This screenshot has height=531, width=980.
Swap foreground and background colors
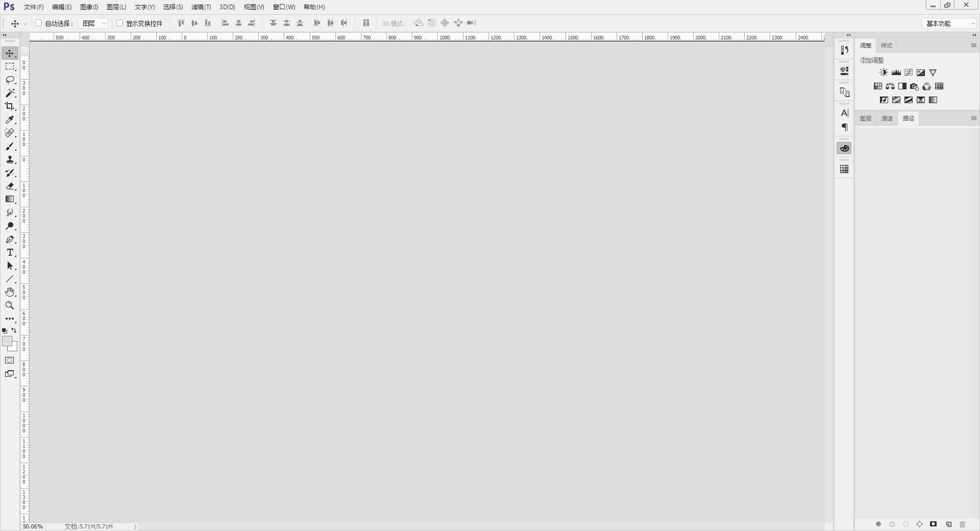tap(14, 330)
